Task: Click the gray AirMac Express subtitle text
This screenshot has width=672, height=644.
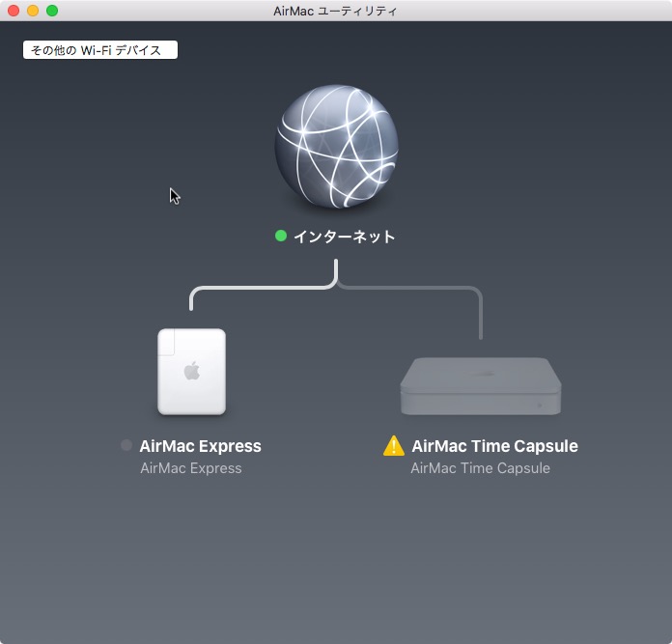Action: (191, 468)
